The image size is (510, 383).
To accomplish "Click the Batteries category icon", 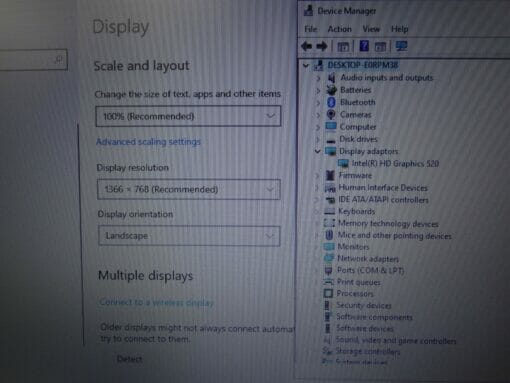I will 331,90.
